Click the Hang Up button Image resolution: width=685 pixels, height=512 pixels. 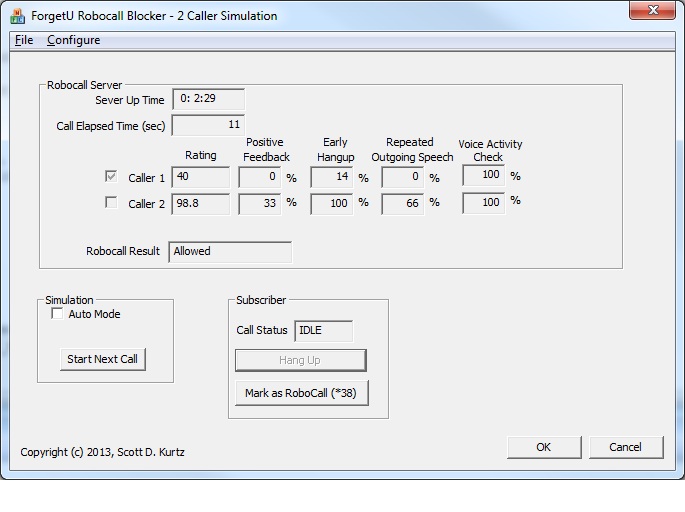[x=301, y=360]
